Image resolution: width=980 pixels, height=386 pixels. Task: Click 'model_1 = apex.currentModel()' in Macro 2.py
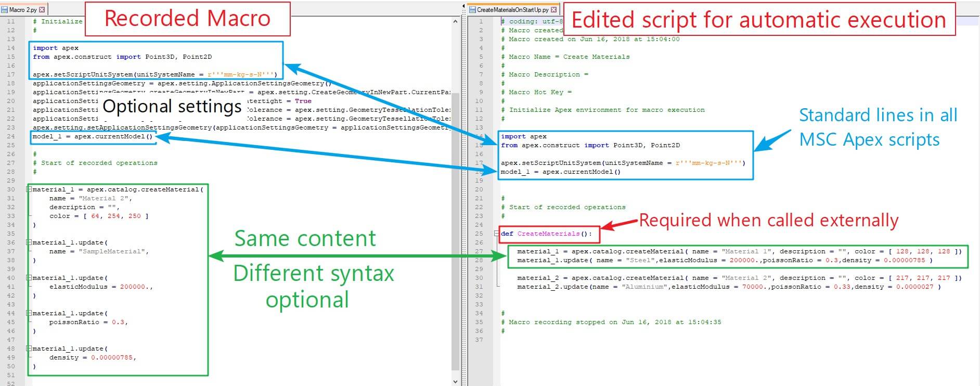click(93, 136)
